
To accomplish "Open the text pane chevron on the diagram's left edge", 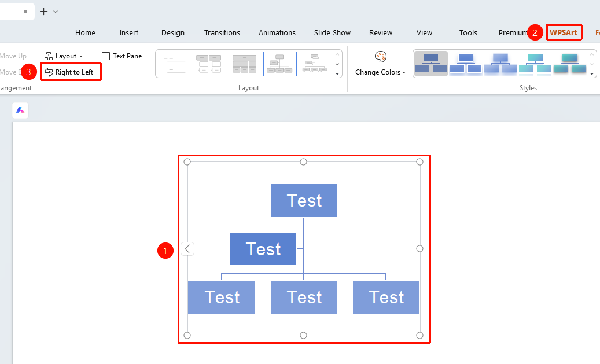I will point(187,249).
